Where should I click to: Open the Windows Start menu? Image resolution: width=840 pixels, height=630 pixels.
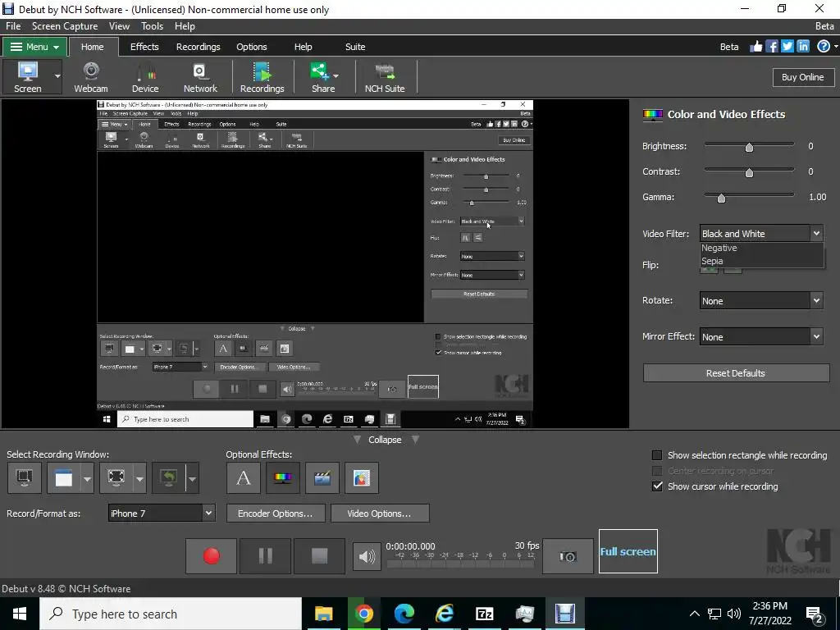(20, 614)
